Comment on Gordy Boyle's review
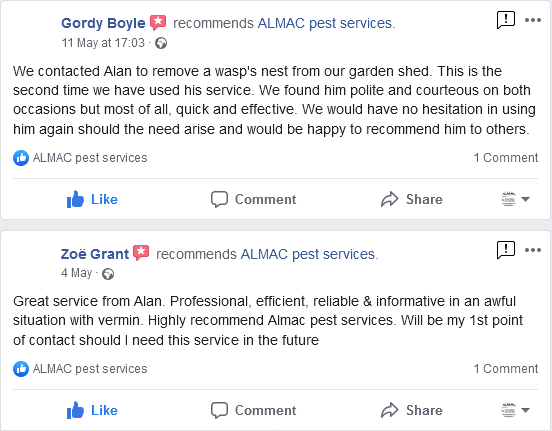The image size is (552, 431). tap(253, 199)
